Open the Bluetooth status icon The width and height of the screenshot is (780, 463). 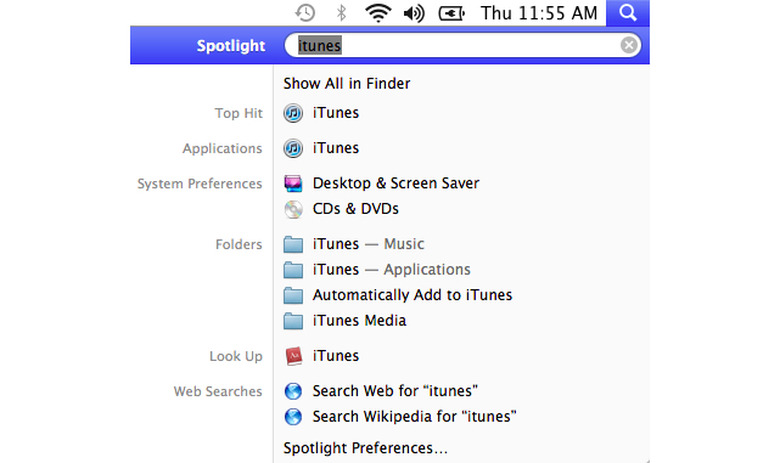tap(341, 12)
